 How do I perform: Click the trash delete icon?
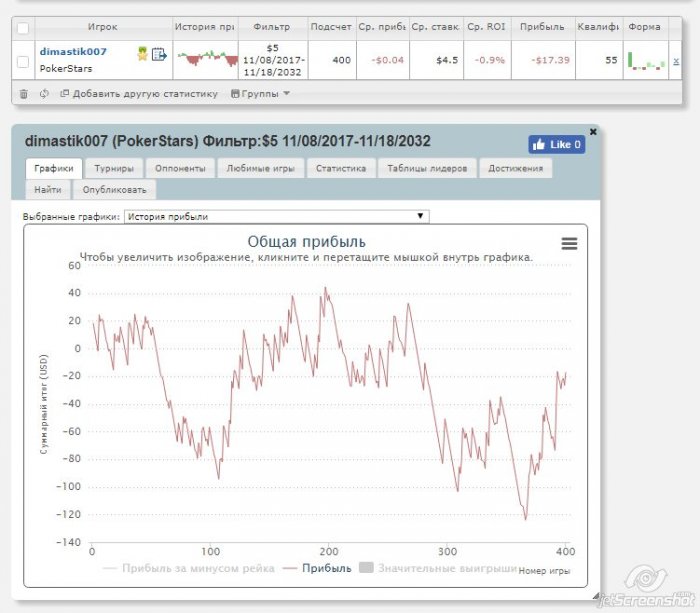click(x=24, y=94)
